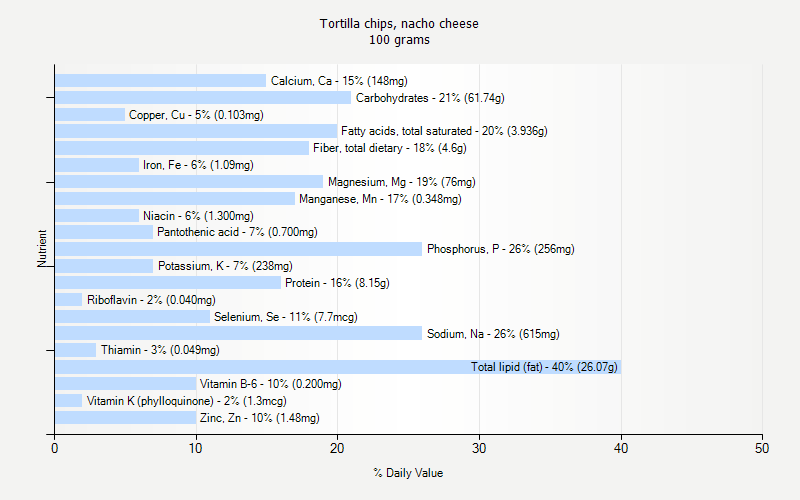Click the Total lipid (fat) bar
Screen dimensions: 800x500
tap(338, 367)
